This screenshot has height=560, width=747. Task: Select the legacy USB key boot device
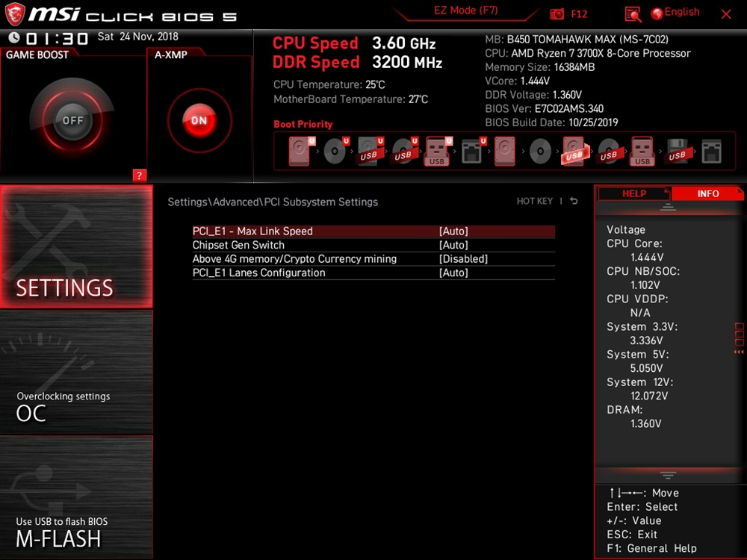click(x=642, y=151)
